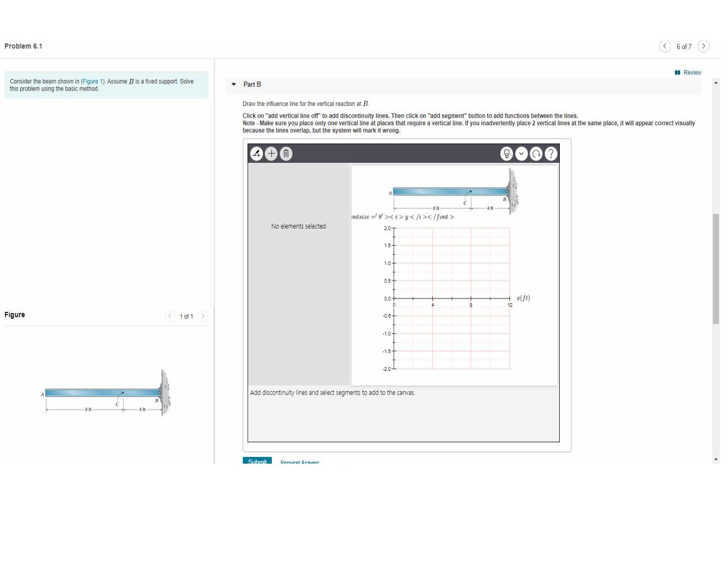
Task: Click the 'No elements selected' text
Action: (x=298, y=226)
